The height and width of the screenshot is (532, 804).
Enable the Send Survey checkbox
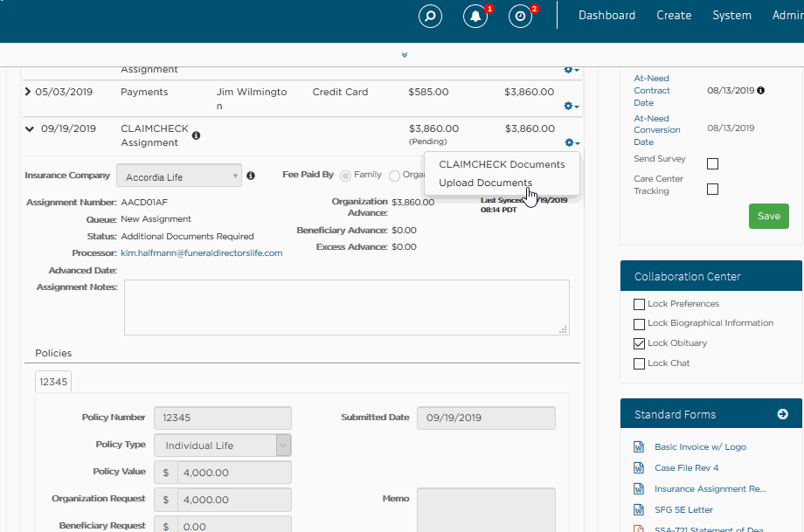coord(712,163)
